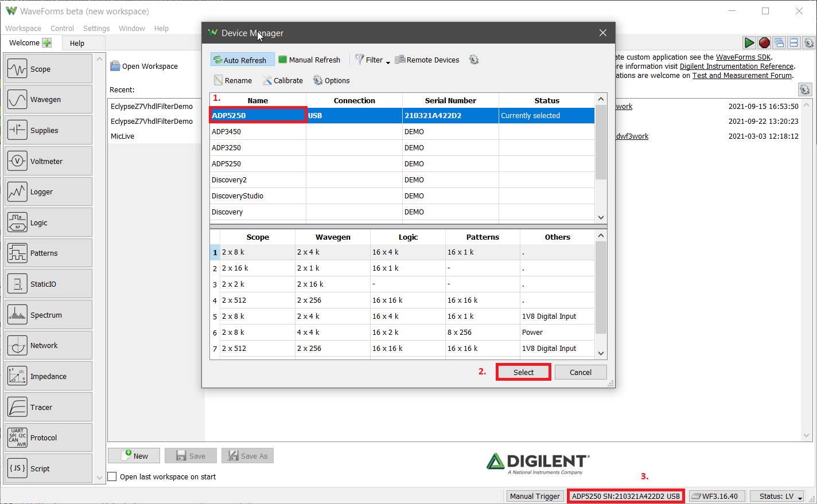Click Remote Devices
Screen dimensions: 817x504
click(427, 60)
